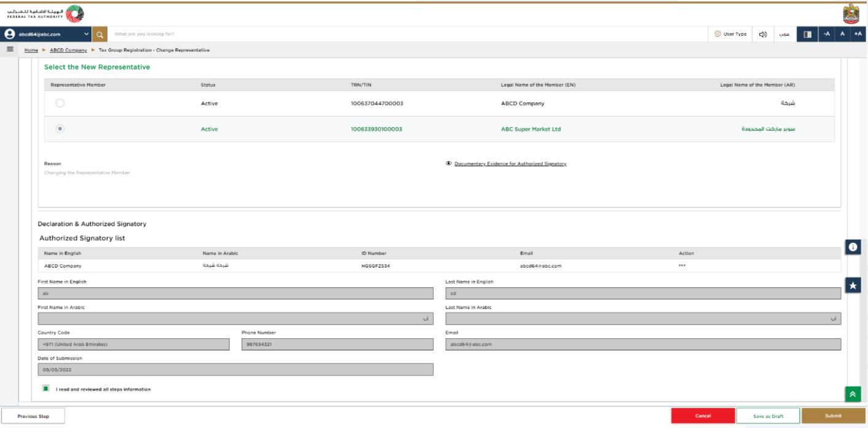Click the Phone Number field

pyautogui.click(x=337, y=344)
